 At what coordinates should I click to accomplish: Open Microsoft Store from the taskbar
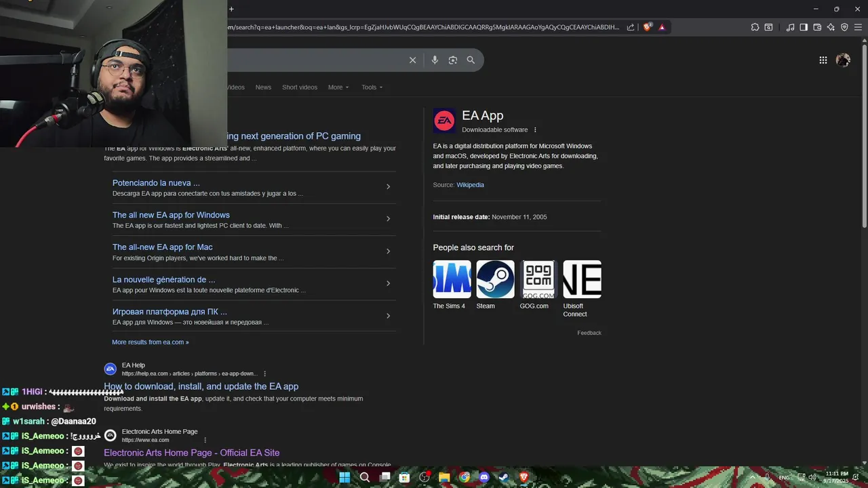pyautogui.click(x=405, y=477)
